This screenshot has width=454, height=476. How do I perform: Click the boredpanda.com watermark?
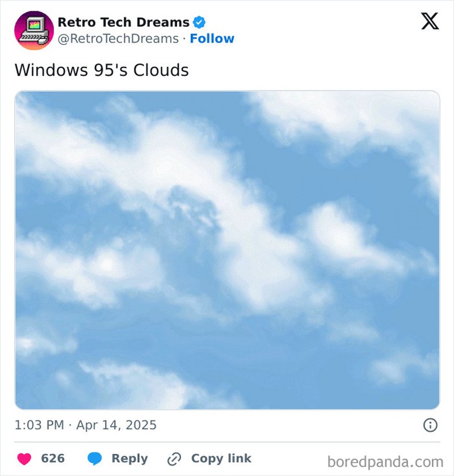point(385,461)
